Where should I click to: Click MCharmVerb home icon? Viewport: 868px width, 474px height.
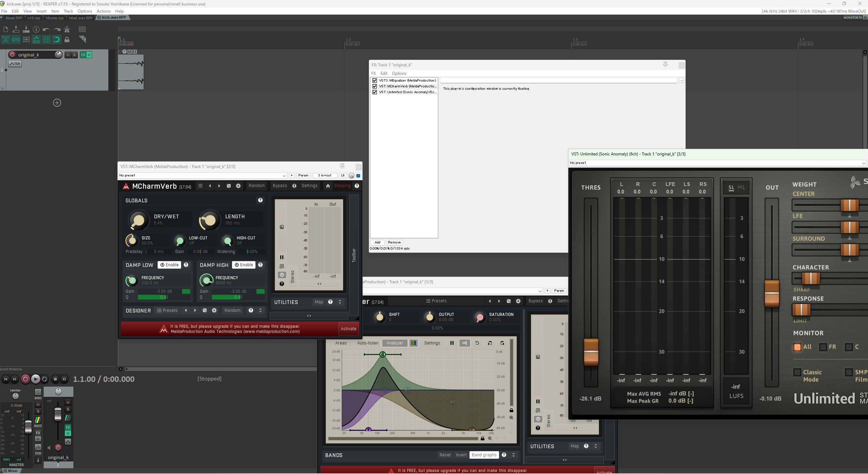pyautogui.click(x=327, y=186)
